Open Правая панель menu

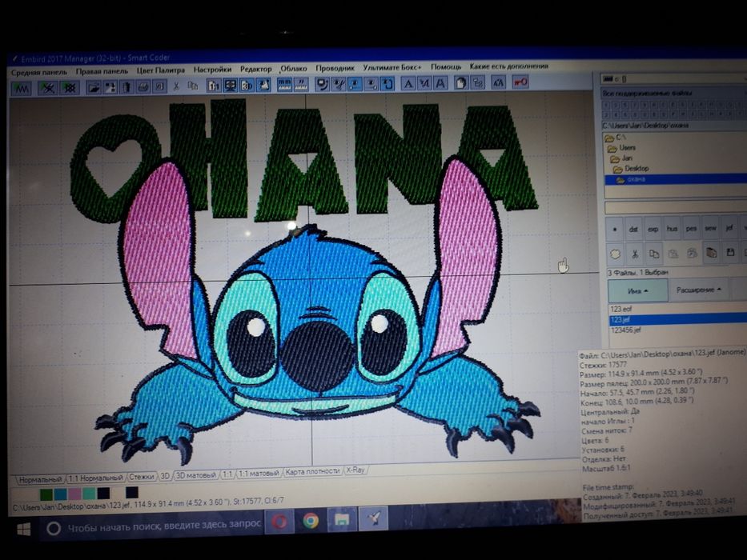(102, 71)
